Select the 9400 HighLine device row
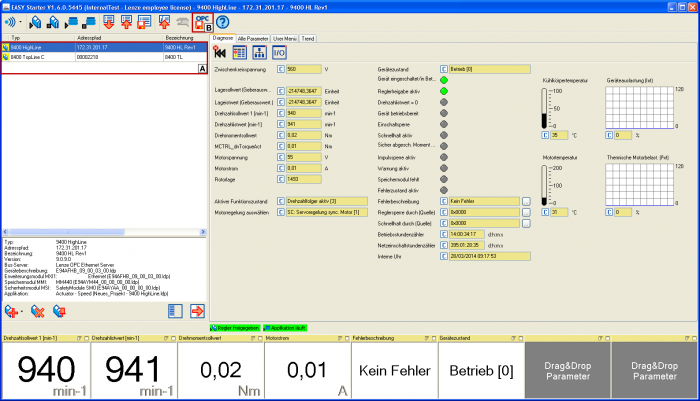 104,47
